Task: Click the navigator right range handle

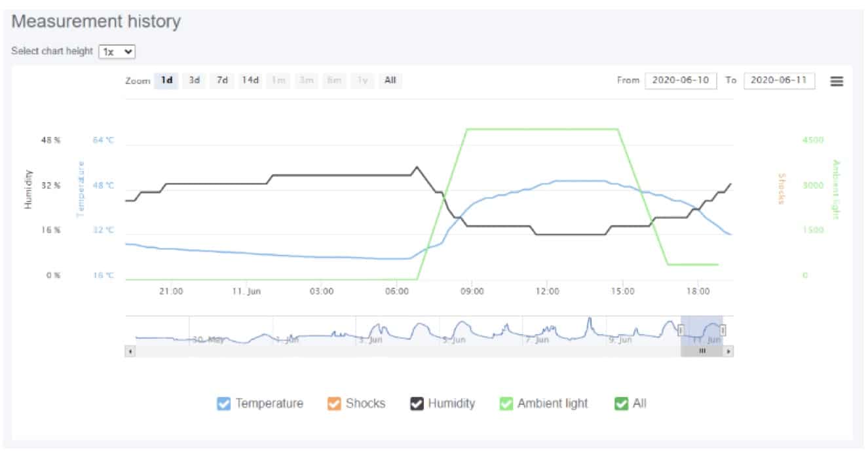Action: click(723, 330)
